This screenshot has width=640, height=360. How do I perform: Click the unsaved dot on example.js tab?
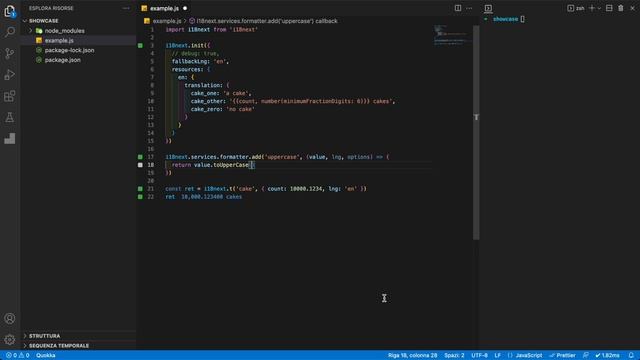[185, 8]
